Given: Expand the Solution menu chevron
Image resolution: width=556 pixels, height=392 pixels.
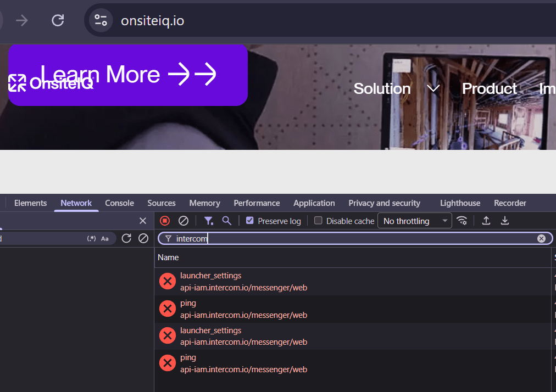Looking at the screenshot, I should point(433,89).
